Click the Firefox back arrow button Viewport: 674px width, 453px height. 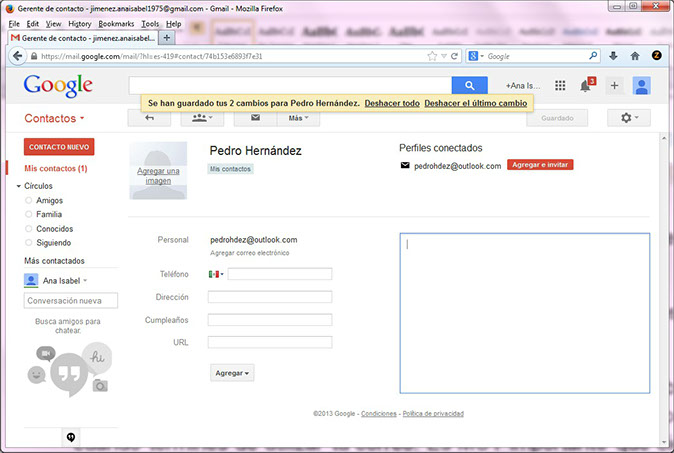pos(18,56)
